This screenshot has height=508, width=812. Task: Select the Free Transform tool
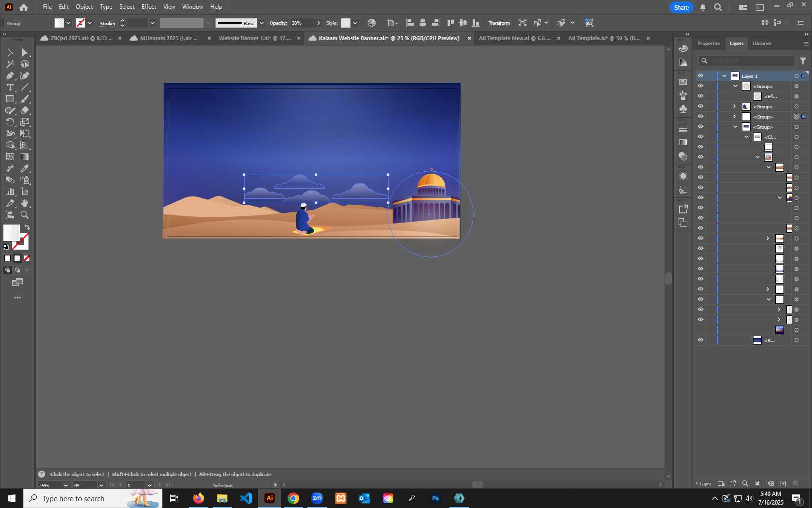coord(25,134)
